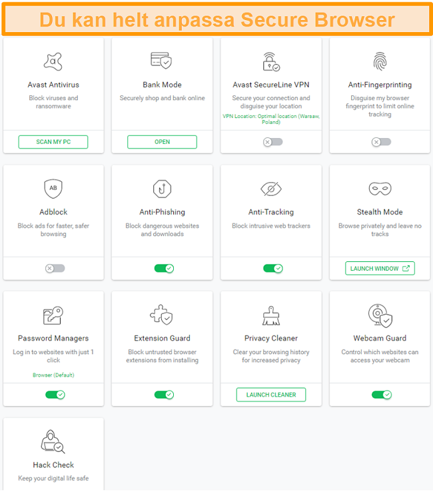Click the Hack Check hacker icon
Screen dimensions: 433x504
click(53, 441)
